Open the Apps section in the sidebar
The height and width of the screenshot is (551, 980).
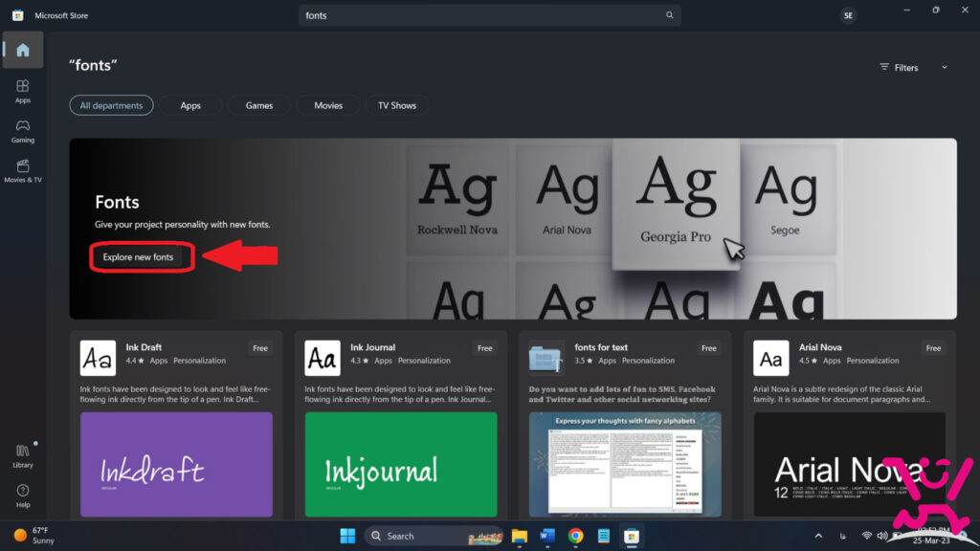point(23,91)
